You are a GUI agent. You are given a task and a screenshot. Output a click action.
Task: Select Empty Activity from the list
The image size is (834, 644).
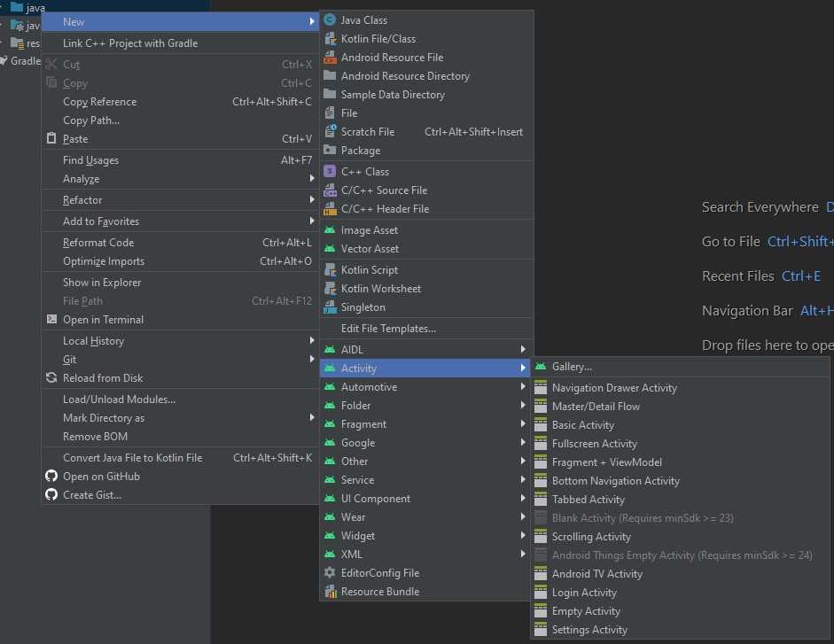(586, 610)
